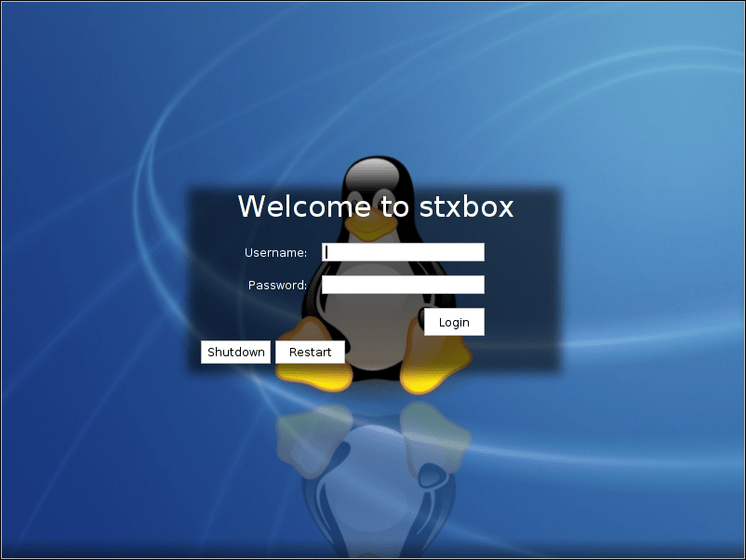Click the Login button

[x=454, y=322]
